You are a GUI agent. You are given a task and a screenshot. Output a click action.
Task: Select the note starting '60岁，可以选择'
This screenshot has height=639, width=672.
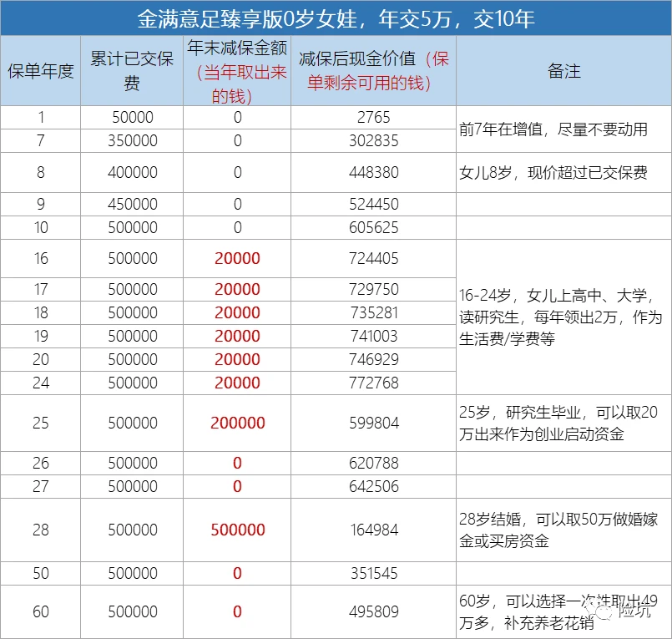(x=558, y=612)
